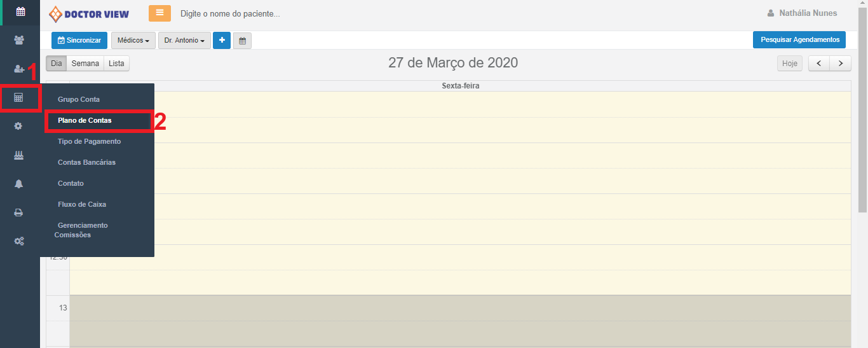868x348 pixels.
Task: Click the orange hamburger menu button
Action: point(159,13)
